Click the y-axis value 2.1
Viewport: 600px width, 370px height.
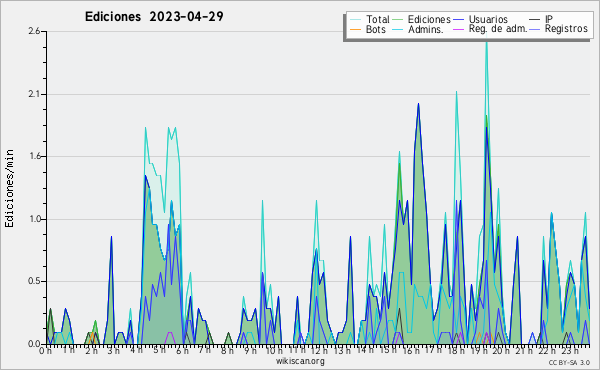(x=34, y=94)
